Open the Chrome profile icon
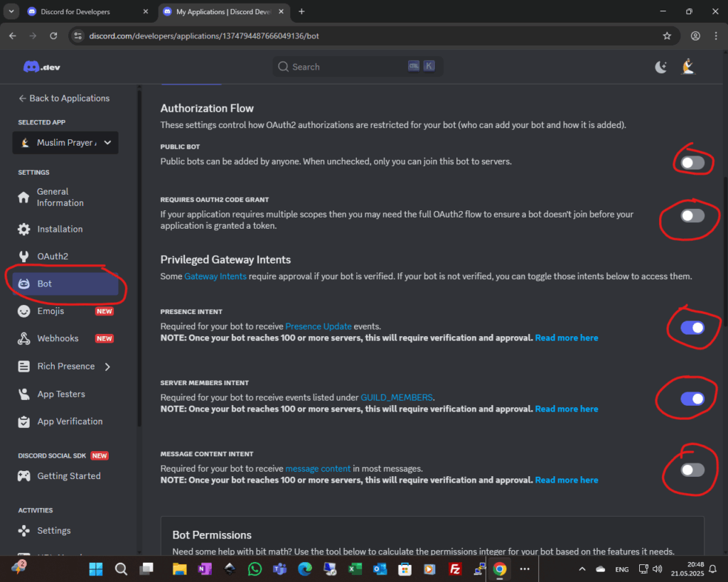 point(695,36)
